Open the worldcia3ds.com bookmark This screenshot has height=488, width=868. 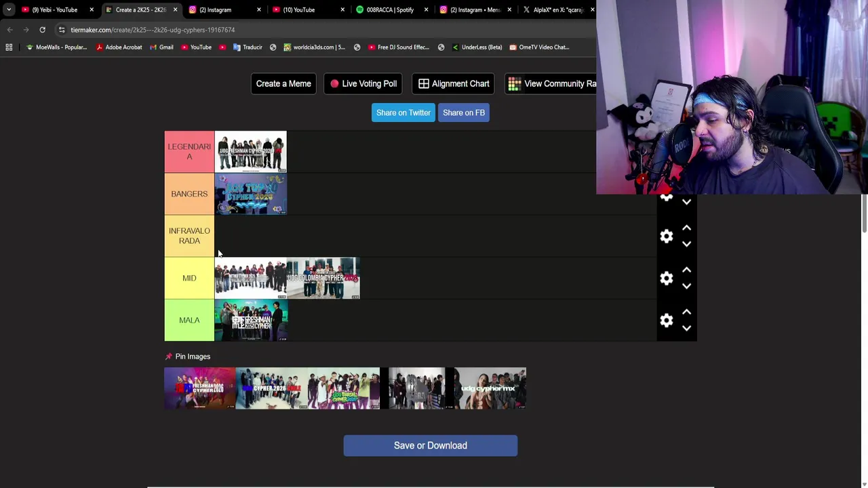[x=314, y=47]
